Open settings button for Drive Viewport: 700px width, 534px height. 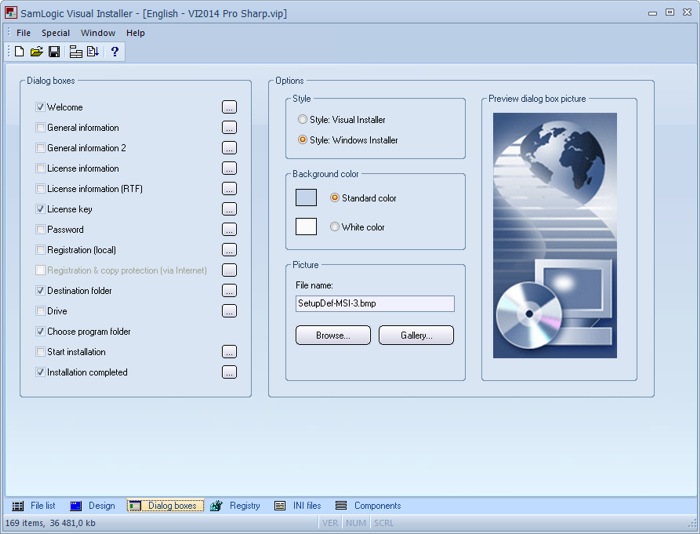click(x=229, y=311)
